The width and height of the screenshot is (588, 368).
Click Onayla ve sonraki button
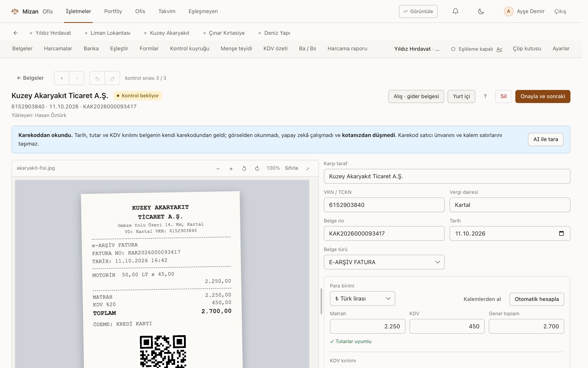tap(542, 96)
